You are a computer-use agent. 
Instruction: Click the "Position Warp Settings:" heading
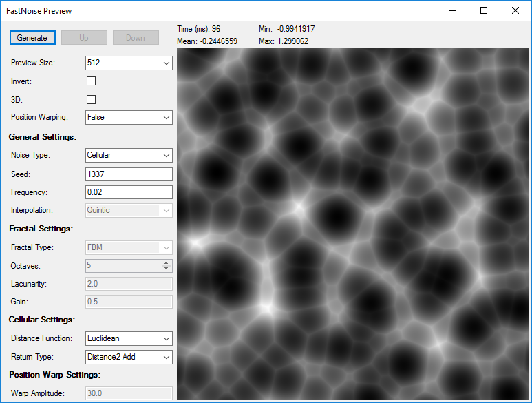coord(55,375)
